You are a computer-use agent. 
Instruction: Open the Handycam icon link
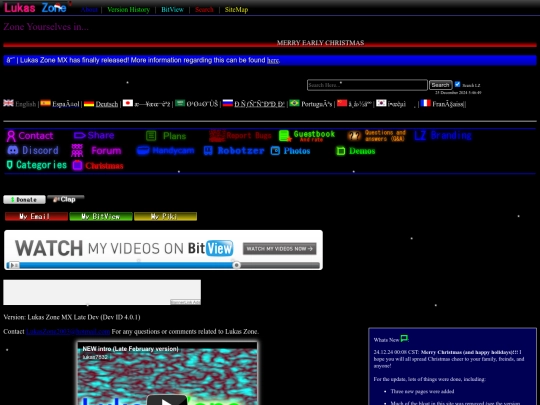coord(165,150)
